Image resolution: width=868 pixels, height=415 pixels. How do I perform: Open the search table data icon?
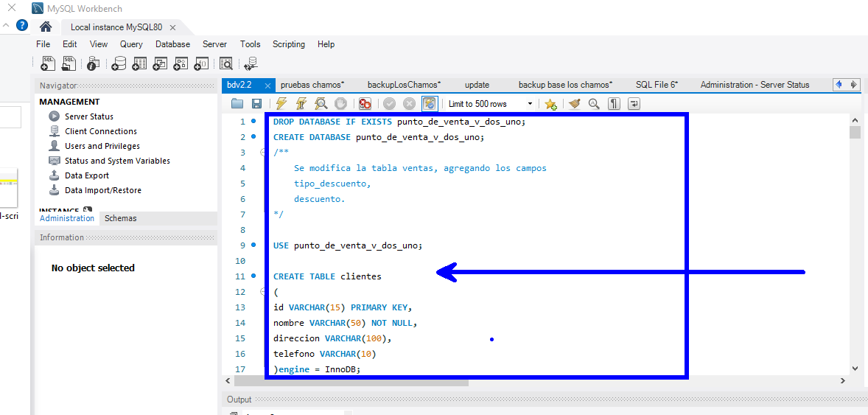coord(225,64)
